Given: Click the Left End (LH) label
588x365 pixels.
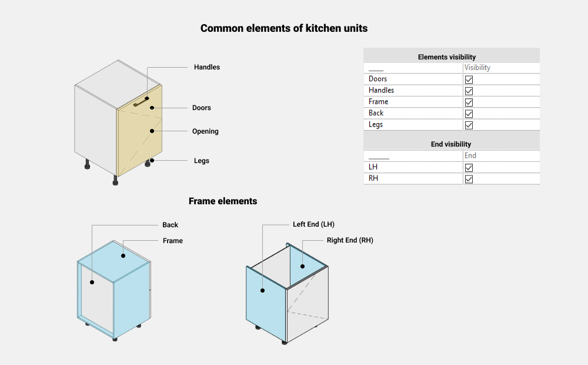Looking at the screenshot, I should (313, 224).
